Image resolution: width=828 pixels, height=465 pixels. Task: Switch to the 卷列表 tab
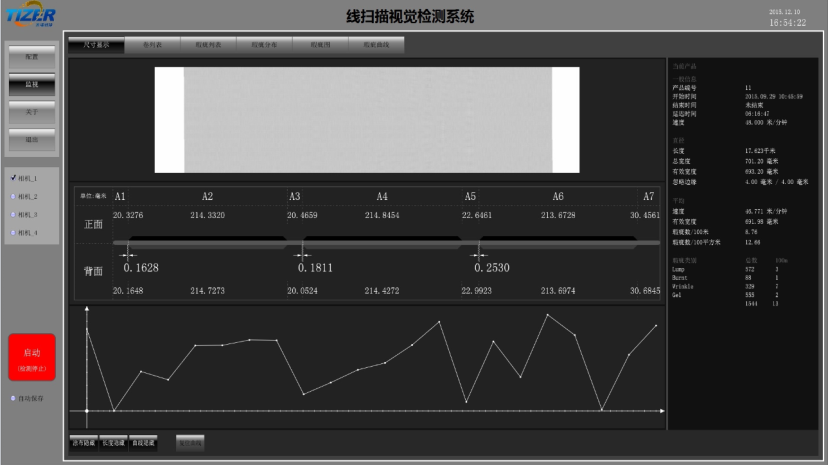153,45
